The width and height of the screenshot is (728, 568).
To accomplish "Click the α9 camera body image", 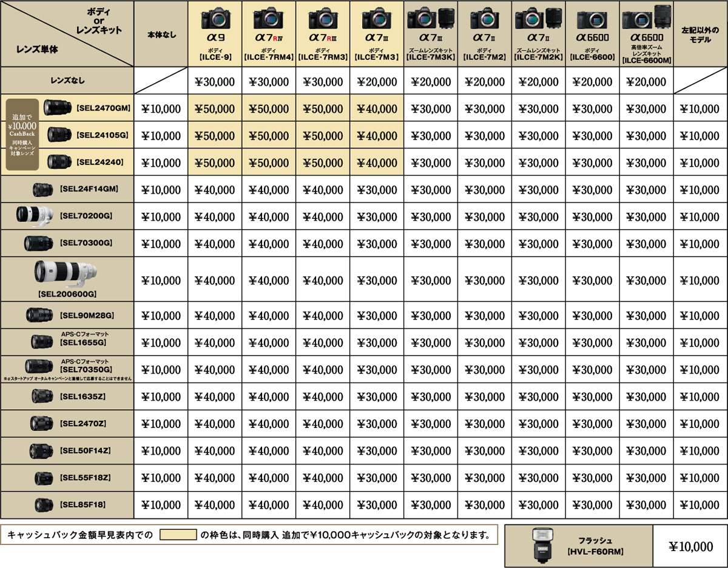I will 215,19.
